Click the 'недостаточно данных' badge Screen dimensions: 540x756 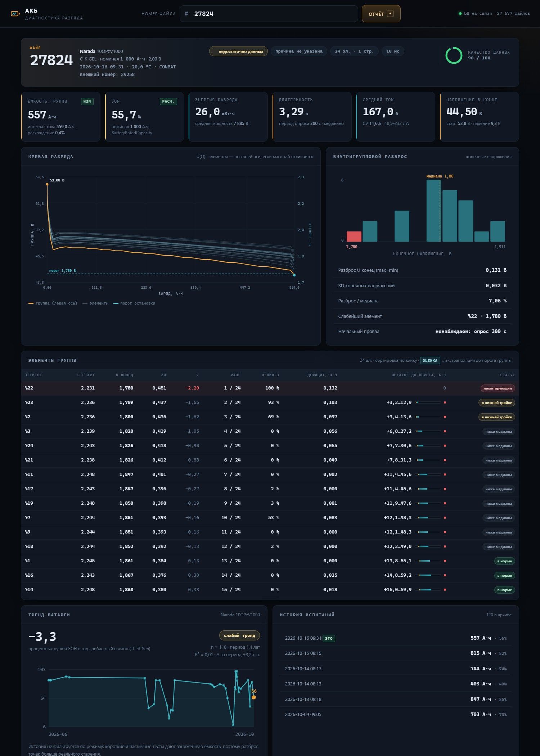[238, 51]
